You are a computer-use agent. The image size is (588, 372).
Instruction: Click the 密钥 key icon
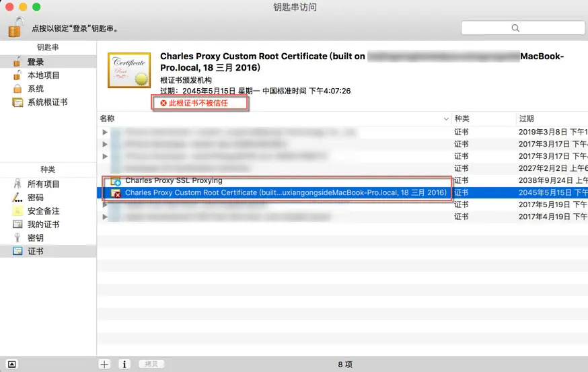pos(17,237)
